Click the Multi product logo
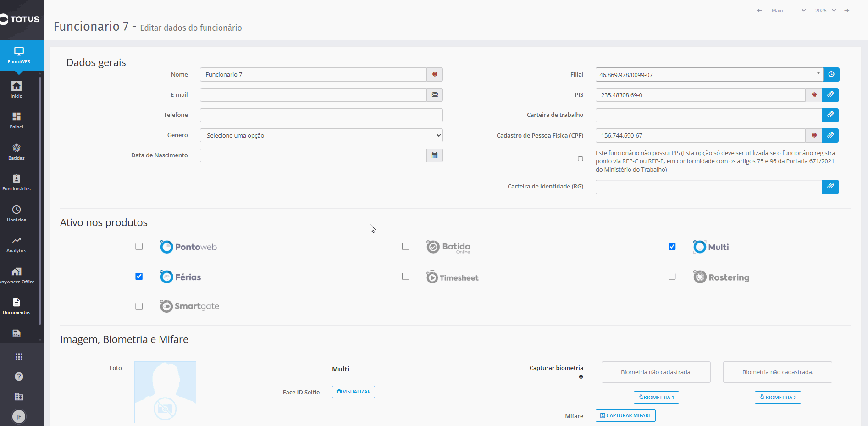The image size is (868, 426). 711,247
